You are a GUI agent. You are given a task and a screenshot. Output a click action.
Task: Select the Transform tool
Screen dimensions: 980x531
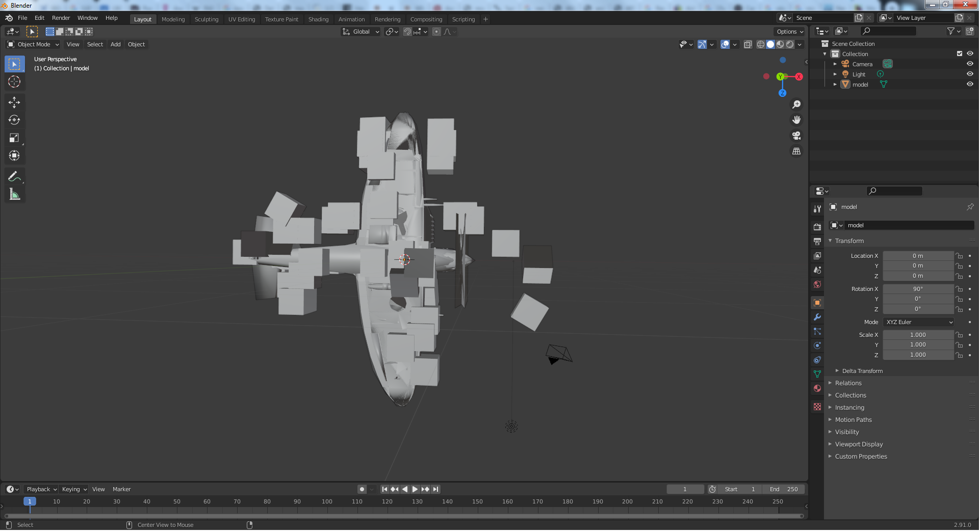[14, 156]
